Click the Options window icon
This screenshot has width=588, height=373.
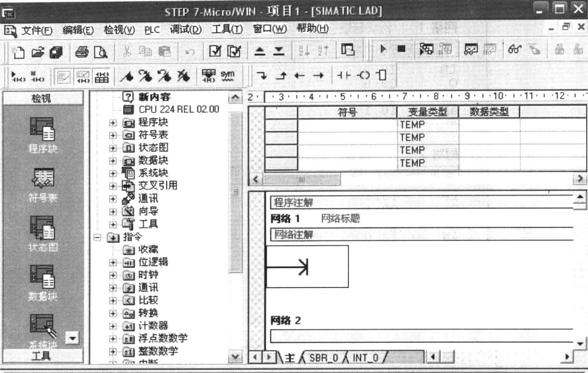[x=348, y=49]
